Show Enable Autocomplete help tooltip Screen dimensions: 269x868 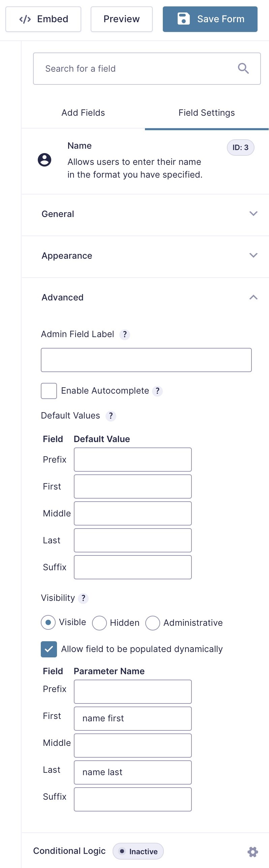[157, 391]
